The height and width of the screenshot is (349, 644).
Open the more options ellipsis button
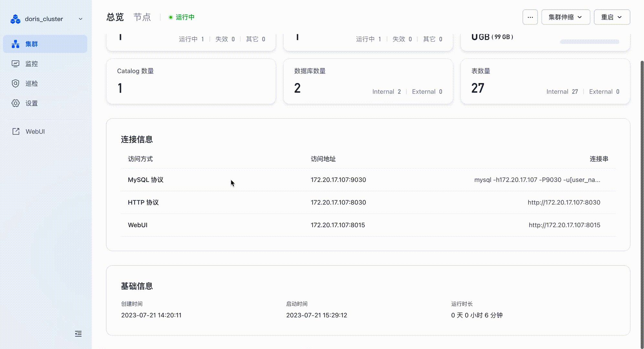pyautogui.click(x=530, y=17)
